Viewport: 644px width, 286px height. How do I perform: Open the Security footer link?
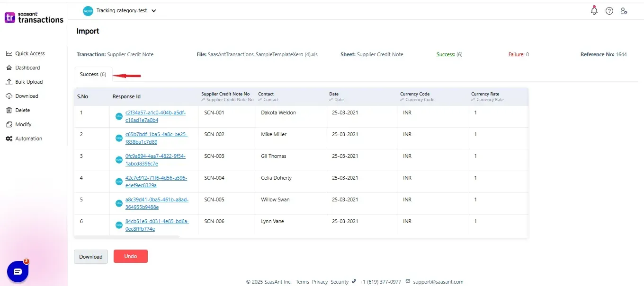(340, 282)
